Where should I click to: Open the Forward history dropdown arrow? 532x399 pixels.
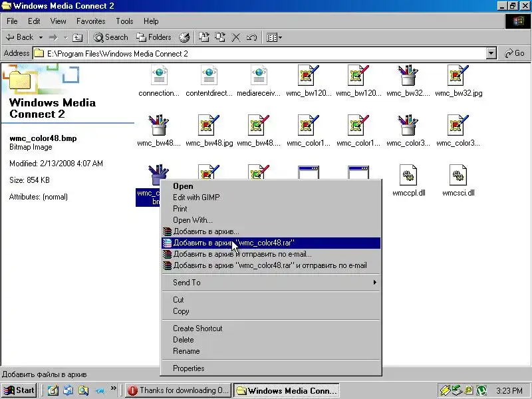point(65,37)
